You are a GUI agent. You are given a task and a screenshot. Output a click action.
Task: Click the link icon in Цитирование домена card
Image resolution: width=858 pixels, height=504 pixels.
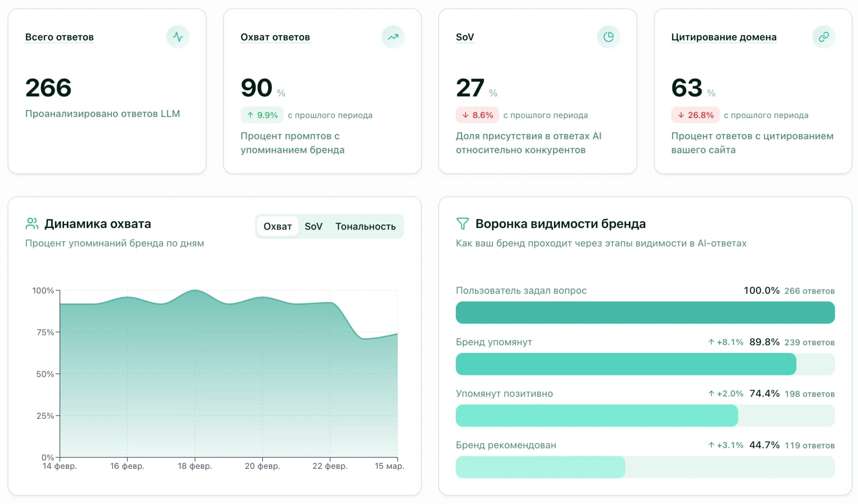(824, 37)
